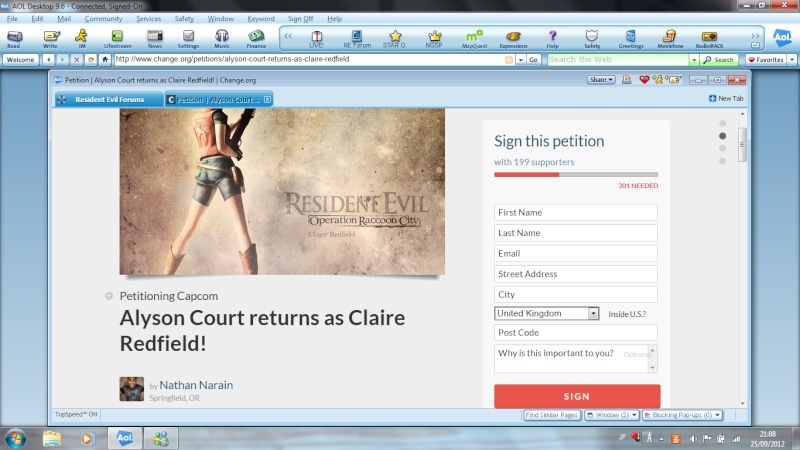Stop loading with the X button
Screen dimensions: 800x450
click(77, 60)
